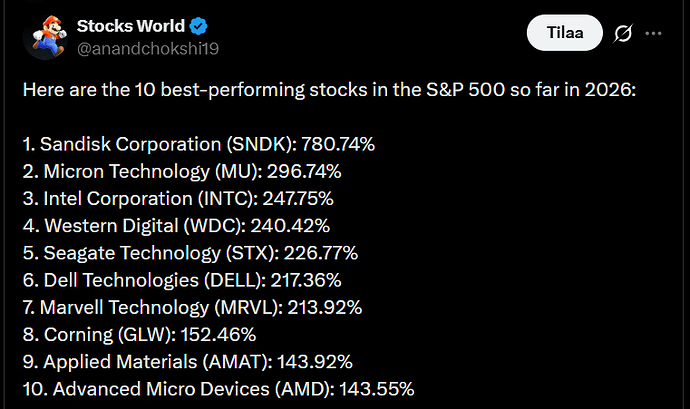The image size is (690, 409).
Task: Select the Seagate Technology (STX) entry
Action: click(x=191, y=253)
